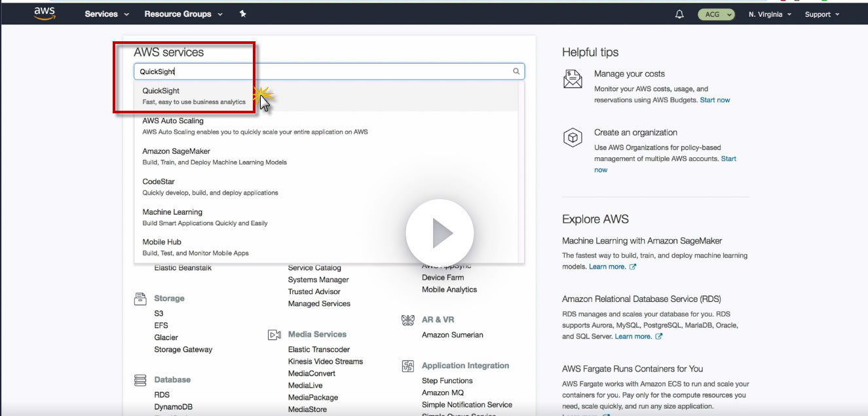The height and width of the screenshot is (416, 868).
Task: Click the search magnifier icon
Action: click(x=516, y=71)
